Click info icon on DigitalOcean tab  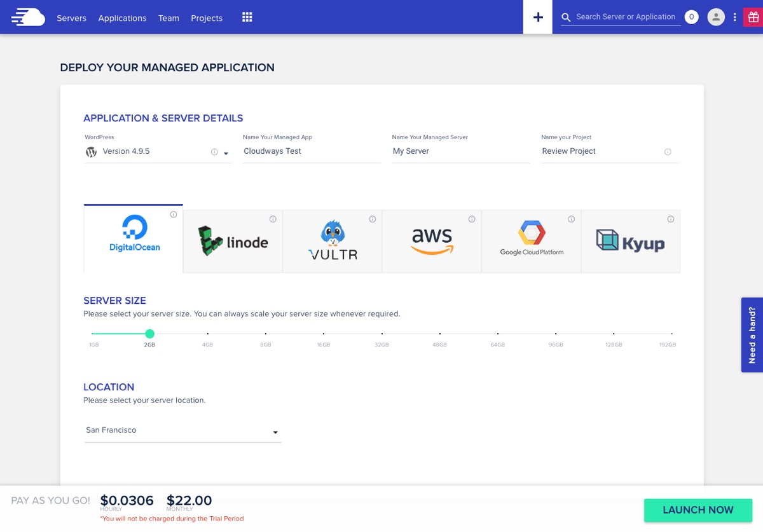pyautogui.click(x=174, y=215)
